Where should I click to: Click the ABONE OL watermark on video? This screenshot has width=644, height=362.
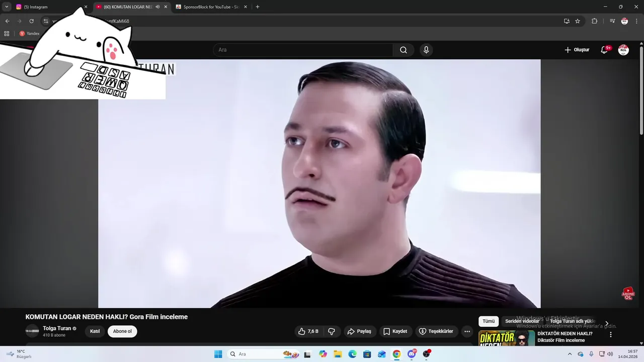(628, 294)
